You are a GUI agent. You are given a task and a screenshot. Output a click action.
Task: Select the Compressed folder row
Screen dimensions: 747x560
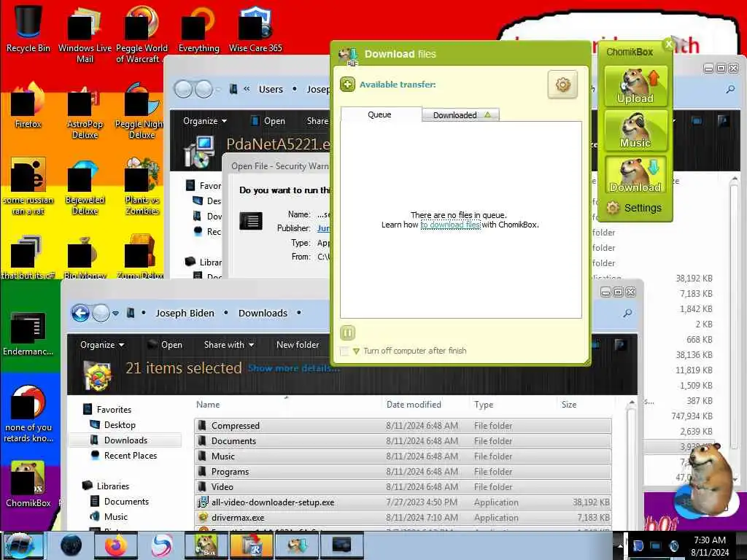pyautogui.click(x=403, y=426)
